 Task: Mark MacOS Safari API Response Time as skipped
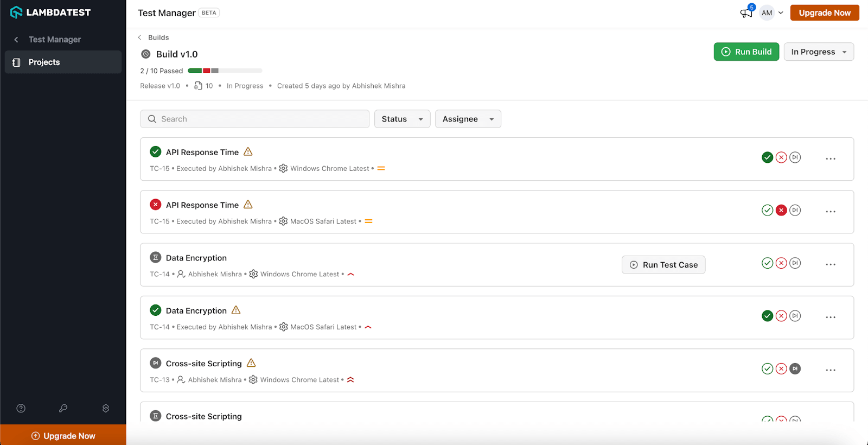click(x=795, y=210)
